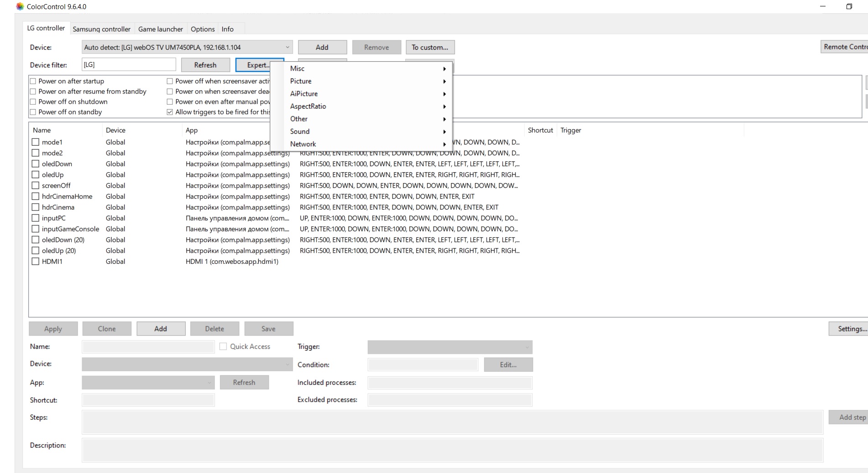Switch to the Samsung controller tab

click(101, 29)
